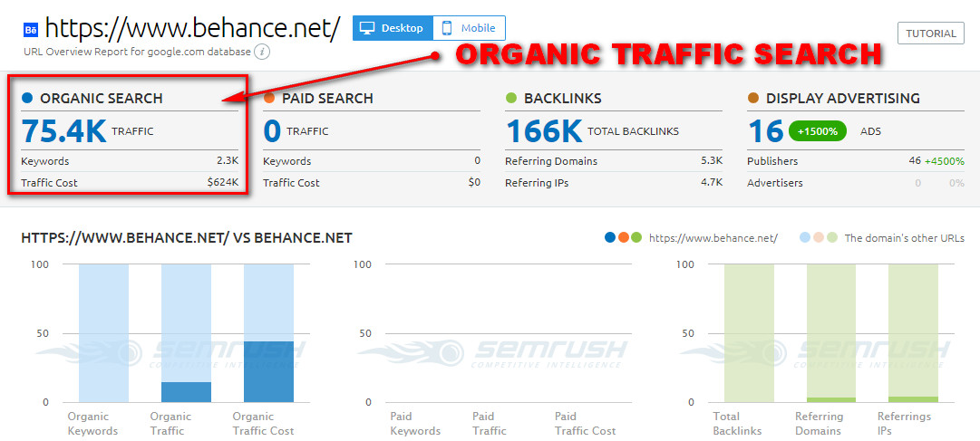Open the PAID SEARCH heading

point(327,98)
